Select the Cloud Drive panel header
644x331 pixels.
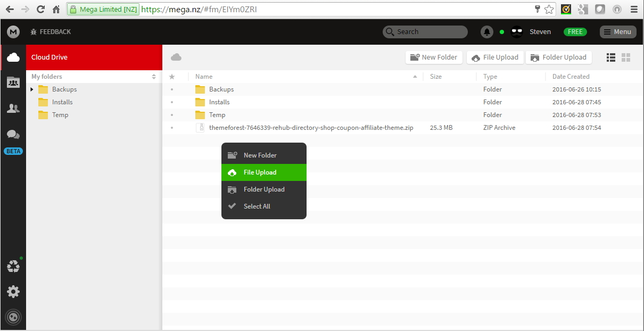(x=94, y=57)
